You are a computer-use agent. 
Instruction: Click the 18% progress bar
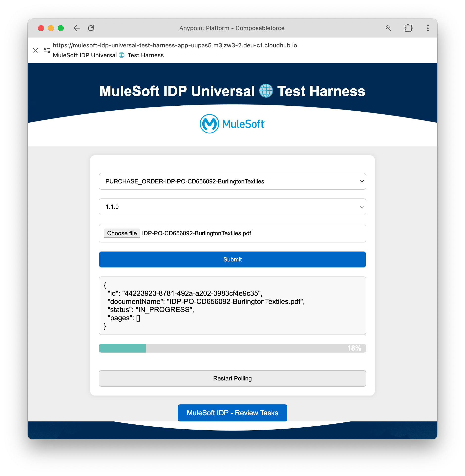click(x=232, y=348)
